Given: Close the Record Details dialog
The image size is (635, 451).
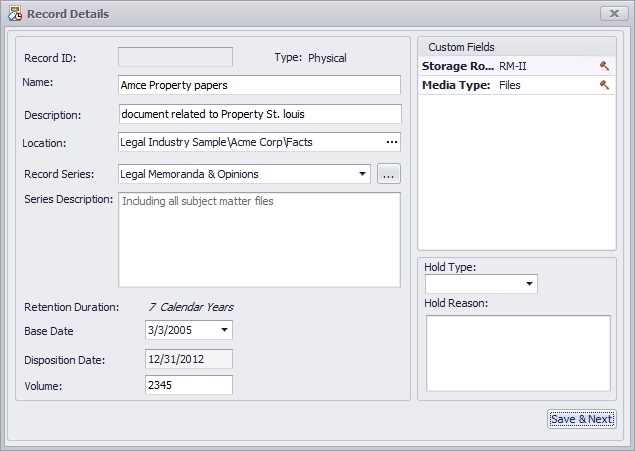Looking at the screenshot, I should pos(613,14).
